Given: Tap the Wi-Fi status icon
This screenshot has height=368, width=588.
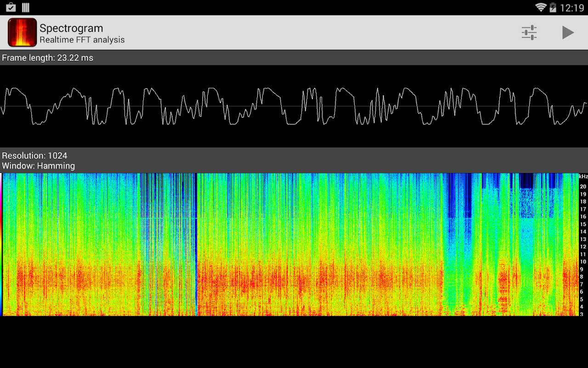Looking at the screenshot, I should coord(541,7).
